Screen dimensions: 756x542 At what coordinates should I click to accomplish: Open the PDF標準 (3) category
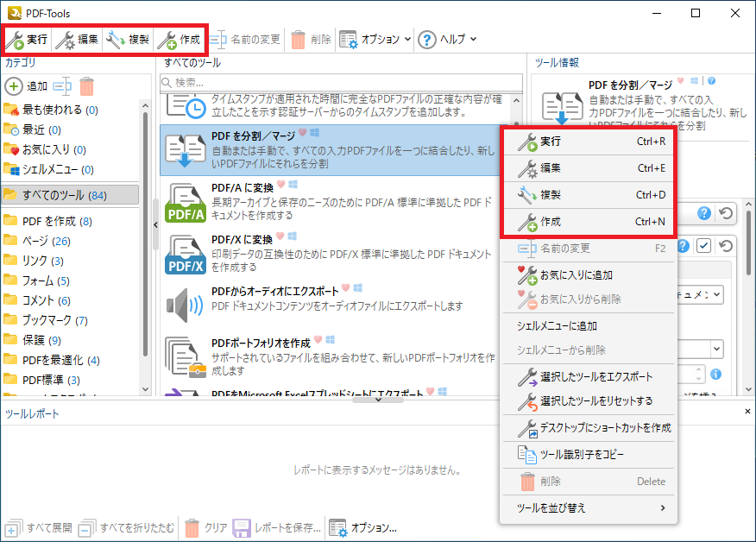point(42,380)
